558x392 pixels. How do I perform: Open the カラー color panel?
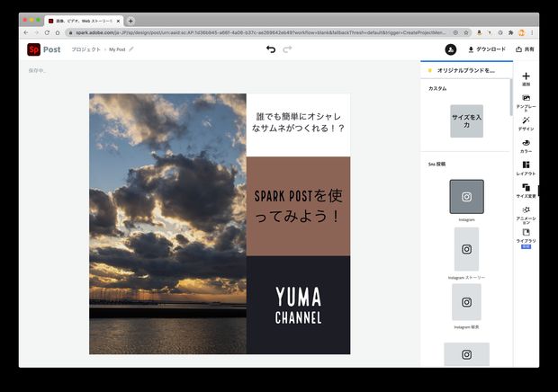coord(526,146)
